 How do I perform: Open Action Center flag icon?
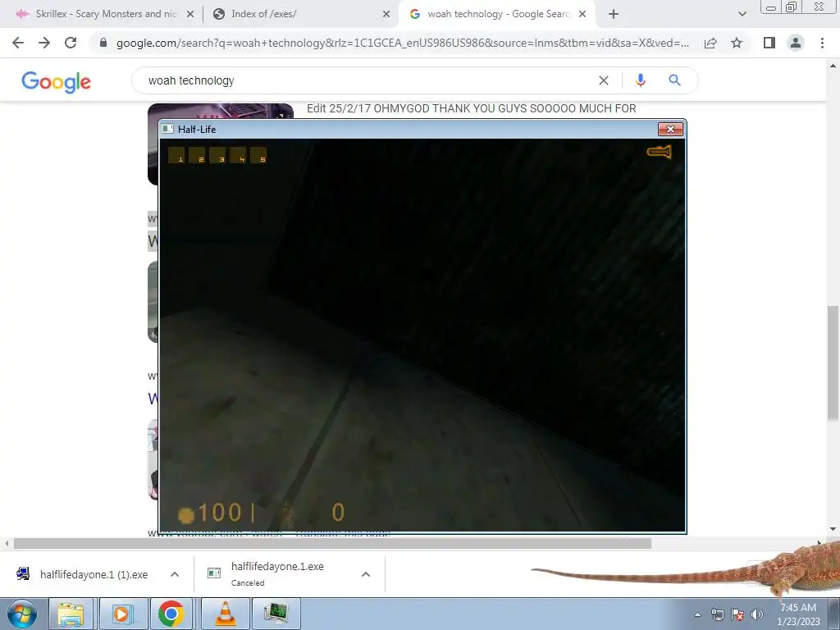tap(737, 615)
